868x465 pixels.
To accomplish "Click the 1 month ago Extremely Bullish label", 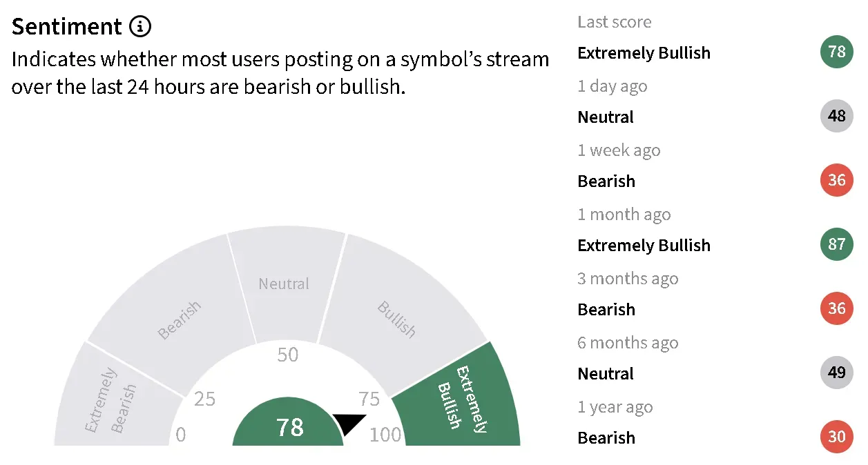I will 644,245.
